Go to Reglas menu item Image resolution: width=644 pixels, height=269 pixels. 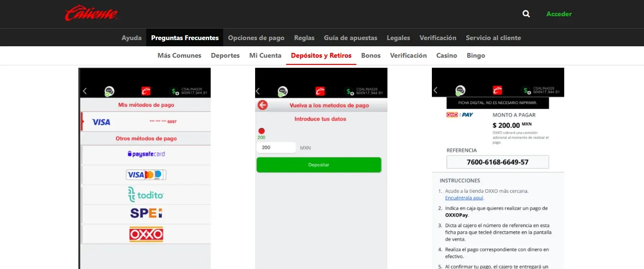coord(304,38)
